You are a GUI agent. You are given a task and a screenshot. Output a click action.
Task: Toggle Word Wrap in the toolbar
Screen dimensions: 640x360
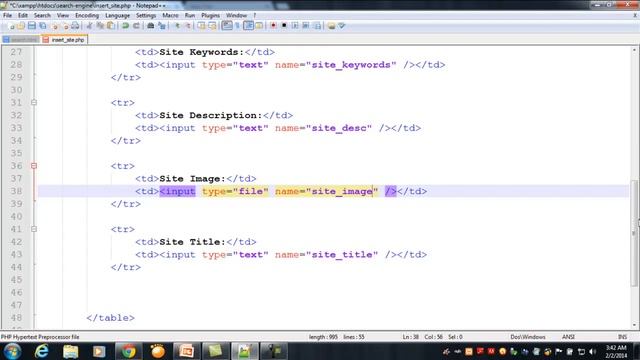click(x=227, y=26)
